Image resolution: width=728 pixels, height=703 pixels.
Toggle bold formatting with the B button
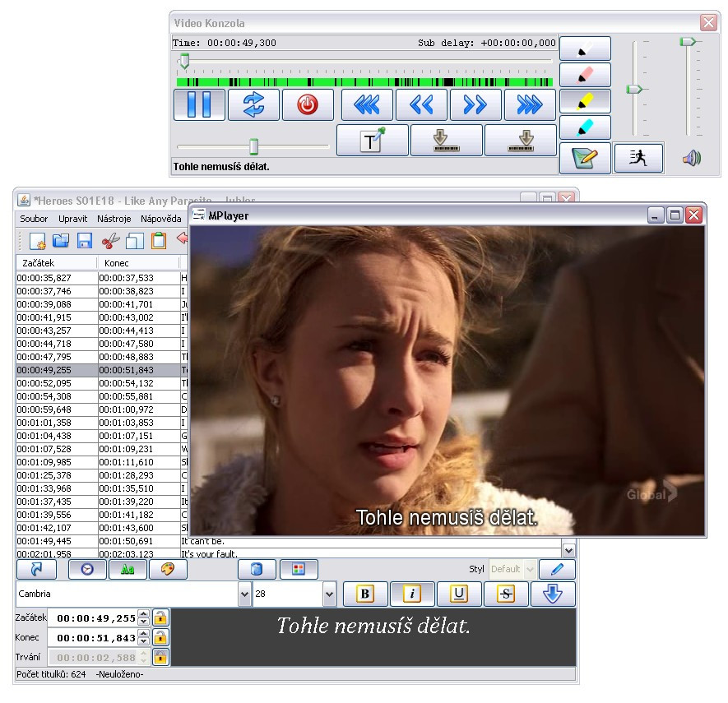point(365,594)
